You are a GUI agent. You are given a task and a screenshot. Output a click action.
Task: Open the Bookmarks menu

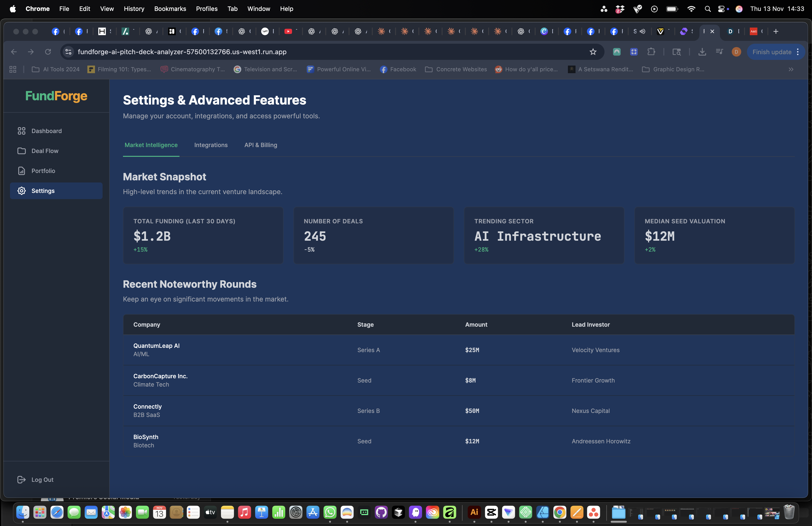[x=170, y=9]
